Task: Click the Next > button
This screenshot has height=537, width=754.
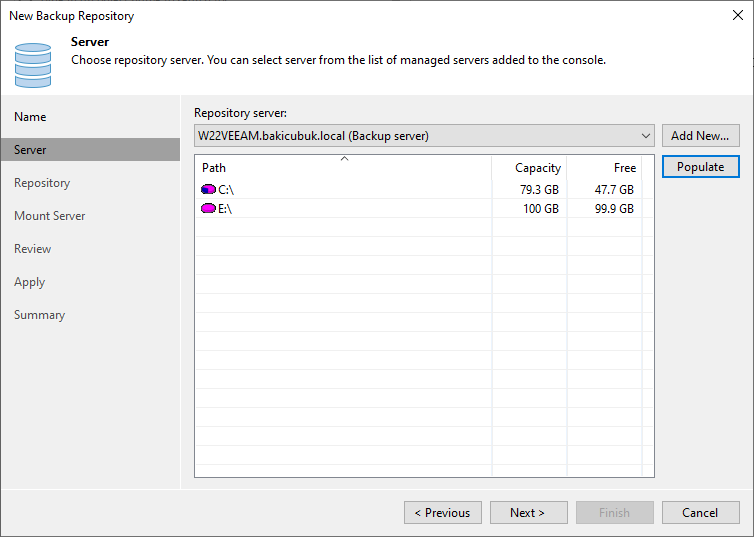Action: pos(528,513)
